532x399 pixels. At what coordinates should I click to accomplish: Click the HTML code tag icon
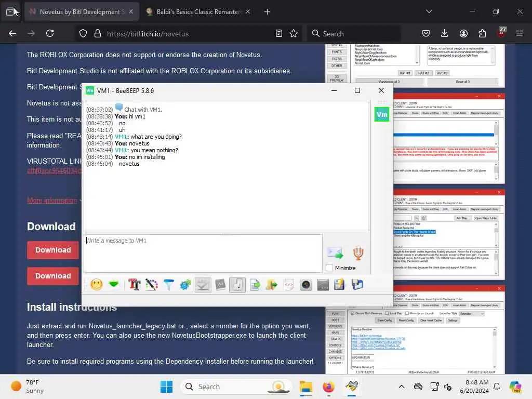(x=289, y=284)
